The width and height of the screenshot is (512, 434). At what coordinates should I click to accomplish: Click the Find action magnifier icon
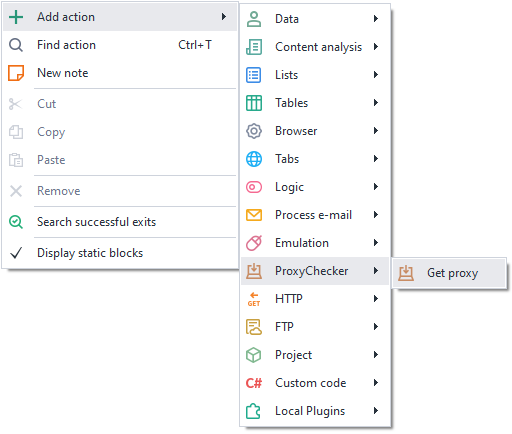click(16, 45)
